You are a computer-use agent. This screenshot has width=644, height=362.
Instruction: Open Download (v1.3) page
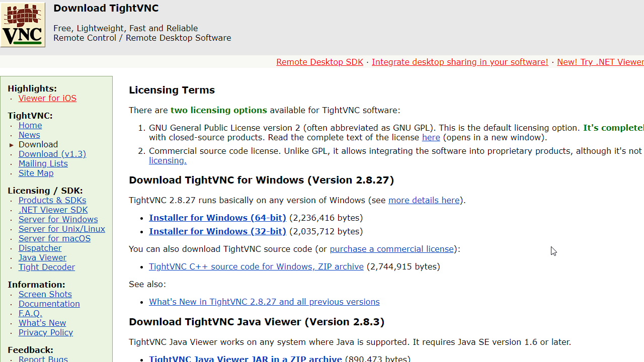[x=52, y=154]
